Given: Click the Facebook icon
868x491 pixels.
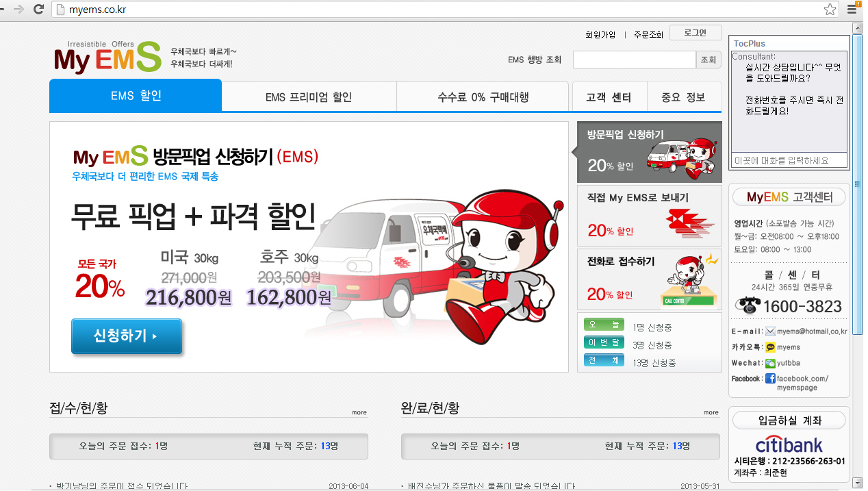Looking at the screenshot, I should (x=770, y=379).
